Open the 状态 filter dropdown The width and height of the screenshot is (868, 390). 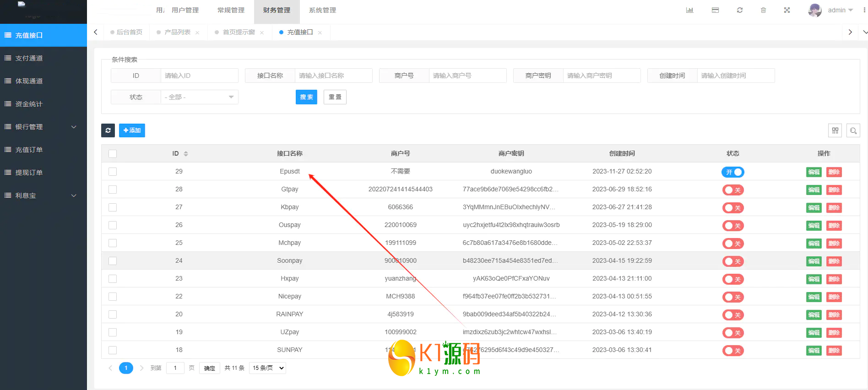199,97
